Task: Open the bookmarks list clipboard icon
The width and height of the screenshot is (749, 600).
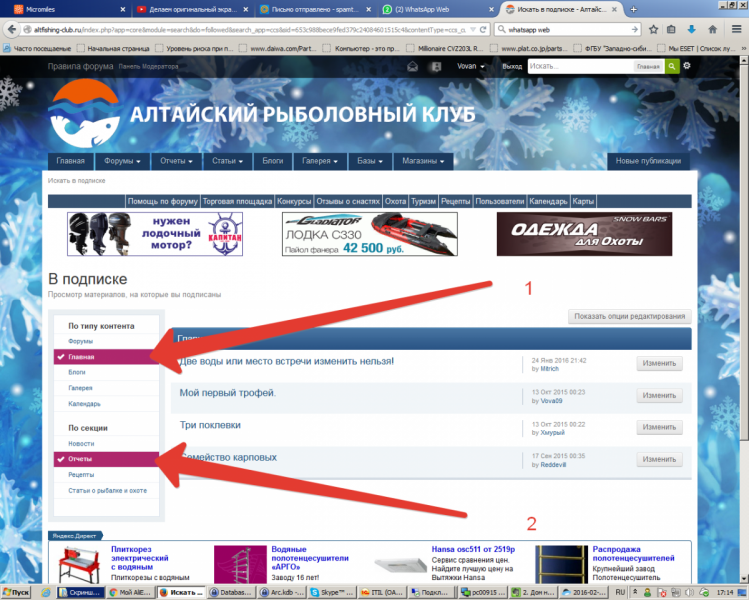Action: coord(671,30)
